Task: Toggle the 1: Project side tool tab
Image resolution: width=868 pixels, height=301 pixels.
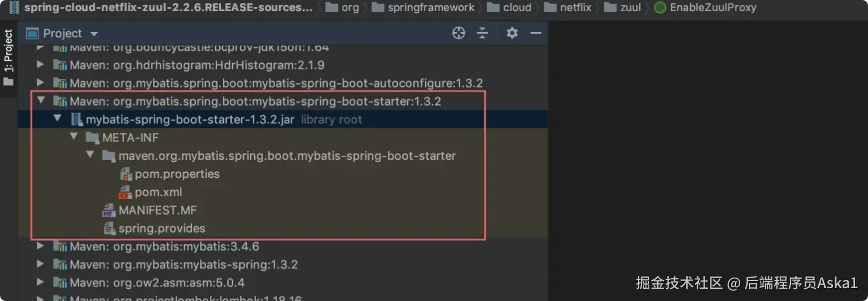Action: [8, 57]
